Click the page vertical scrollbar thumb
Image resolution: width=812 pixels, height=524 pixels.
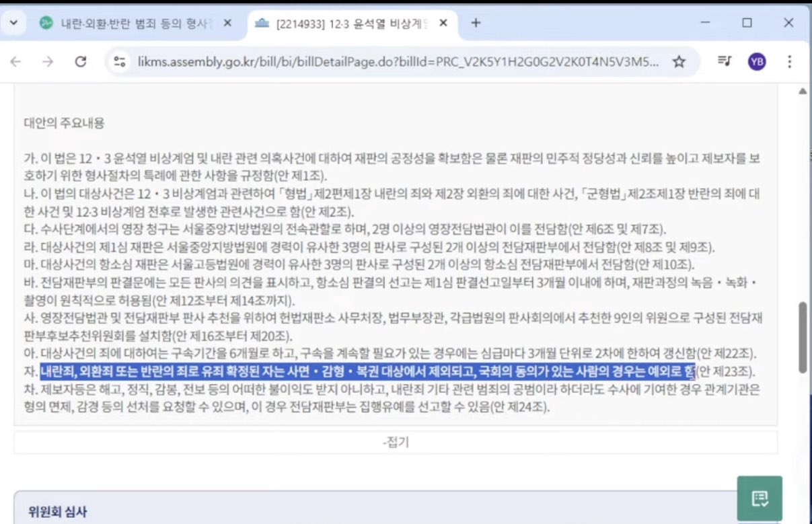click(x=802, y=338)
